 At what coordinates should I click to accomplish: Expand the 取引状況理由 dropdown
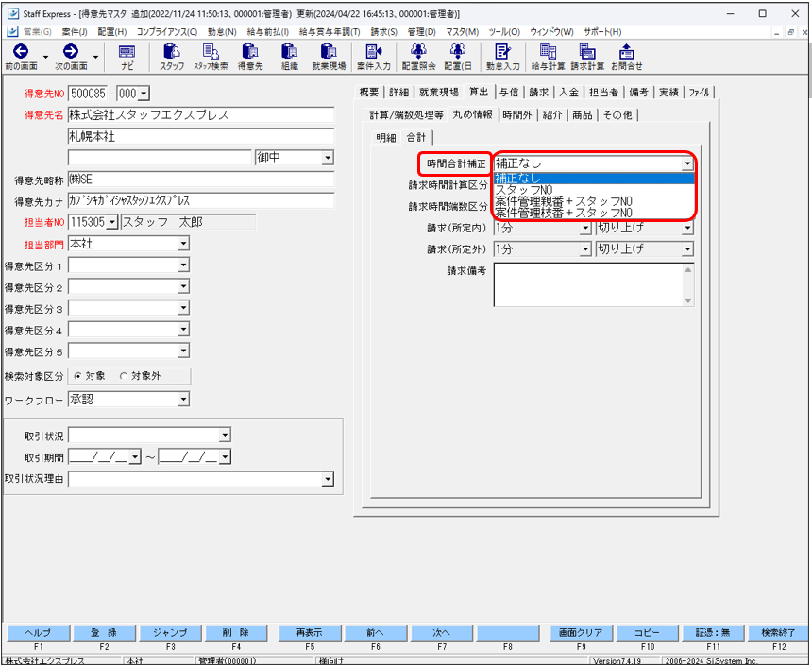tap(328, 479)
